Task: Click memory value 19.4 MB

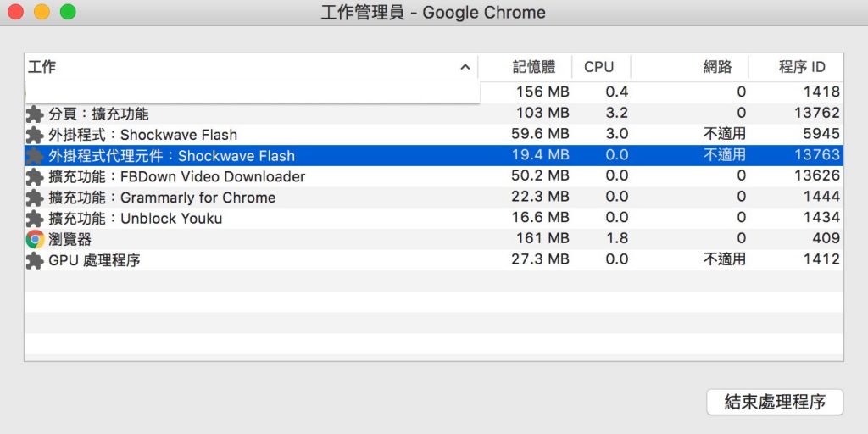Action: 540,154
